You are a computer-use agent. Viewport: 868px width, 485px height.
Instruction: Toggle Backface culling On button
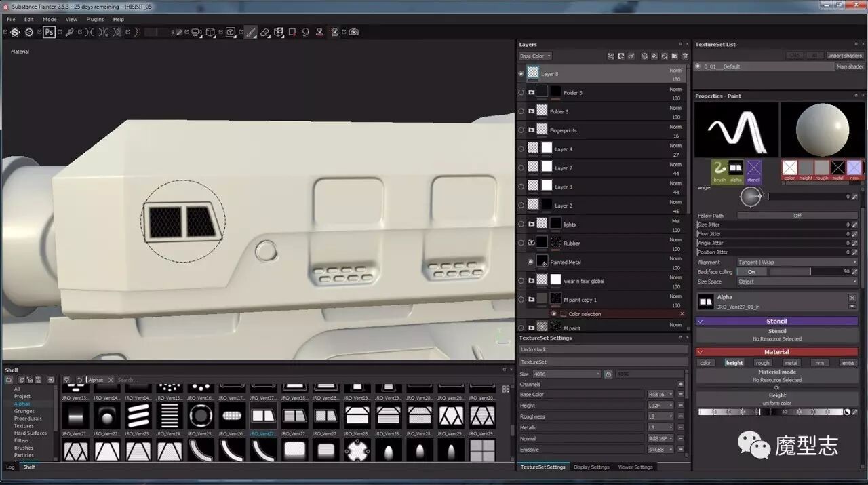751,272
